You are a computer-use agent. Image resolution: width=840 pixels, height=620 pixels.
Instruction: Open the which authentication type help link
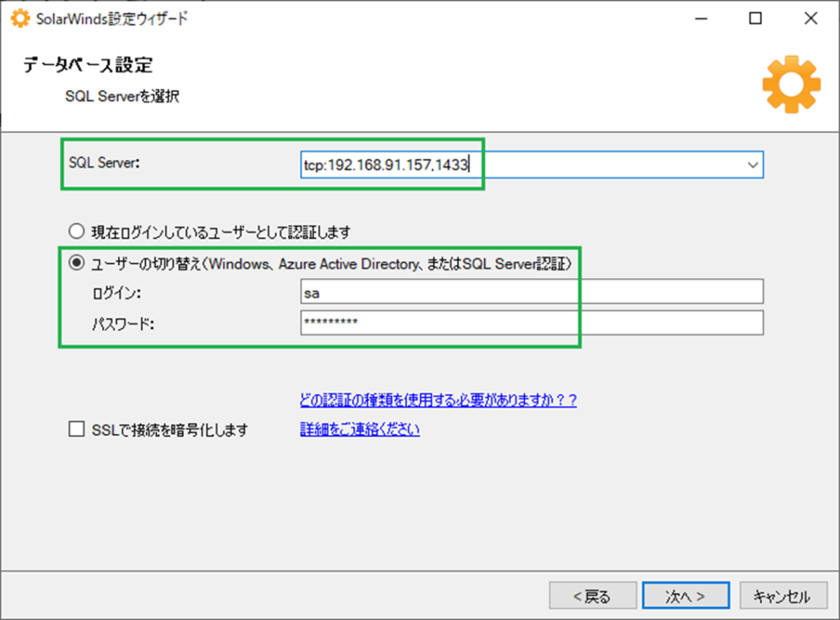point(438,400)
